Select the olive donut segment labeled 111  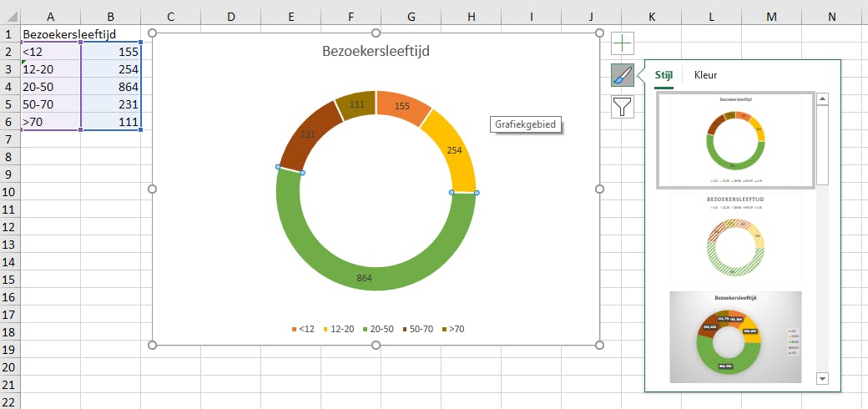click(x=356, y=104)
